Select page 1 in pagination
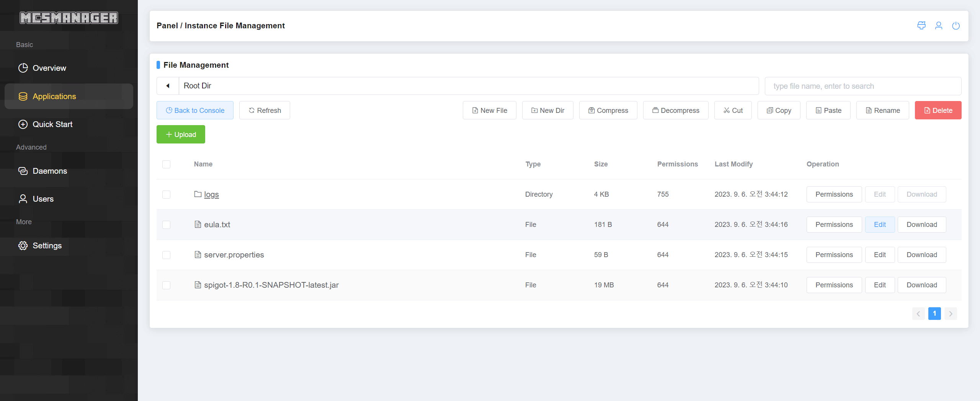This screenshot has height=401, width=980. click(934, 314)
